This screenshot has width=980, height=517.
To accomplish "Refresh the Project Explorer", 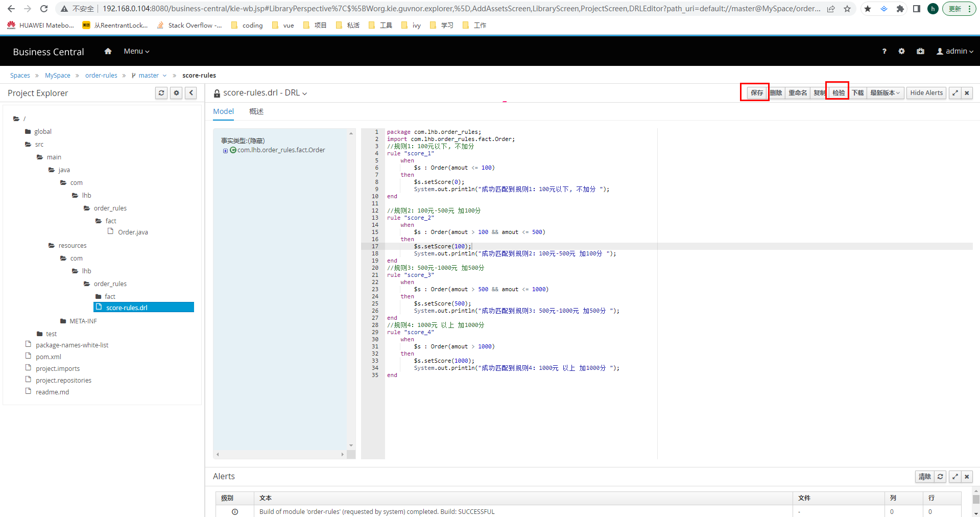I will (x=161, y=93).
